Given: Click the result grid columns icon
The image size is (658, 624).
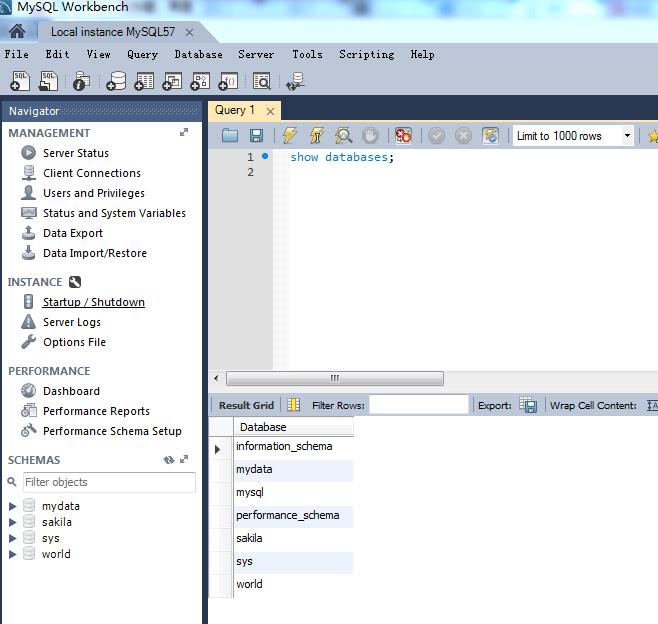Looking at the screenshot, I should point(293,405).
